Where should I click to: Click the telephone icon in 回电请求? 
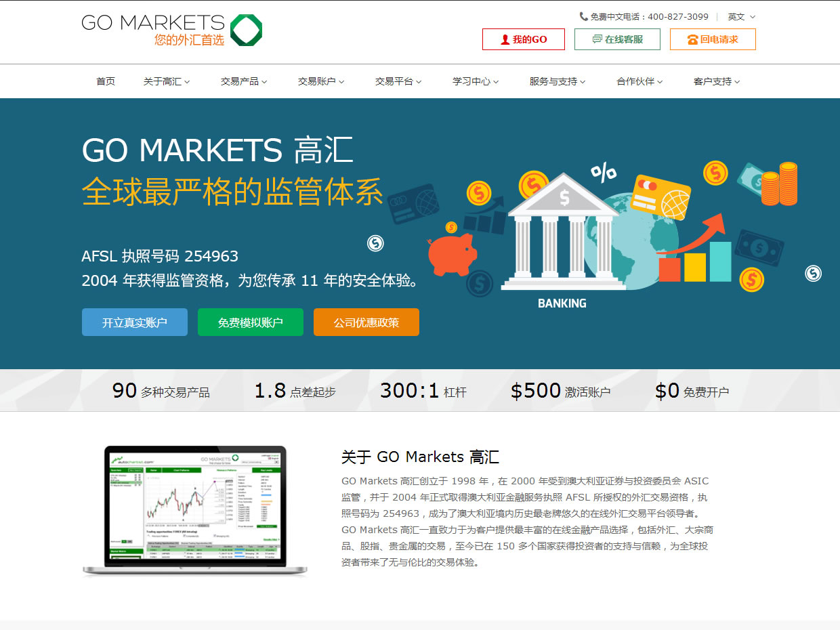(692, 39)
